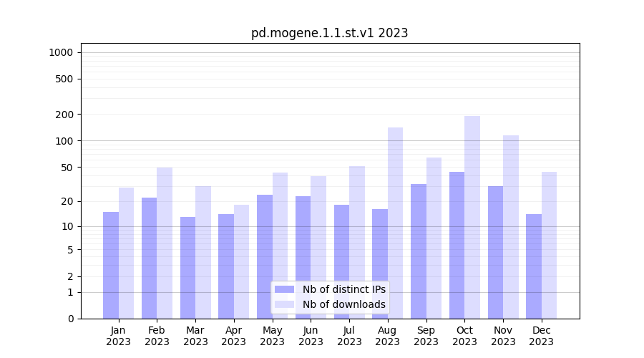Image resolution: width=644 pixels, height=358 pixels.
Task: Select the September distinct IPs bar
Action: point(419,251)
